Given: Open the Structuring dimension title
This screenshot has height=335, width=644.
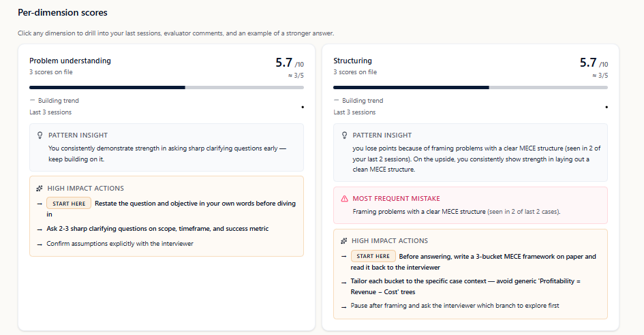Looking at the screenshot, I should (352, 61).
